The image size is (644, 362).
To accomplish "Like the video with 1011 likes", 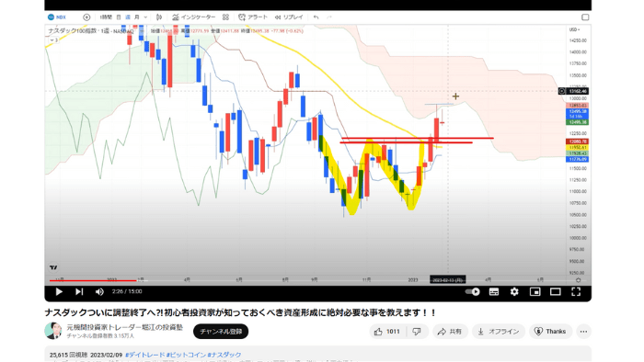I will 387,332.
